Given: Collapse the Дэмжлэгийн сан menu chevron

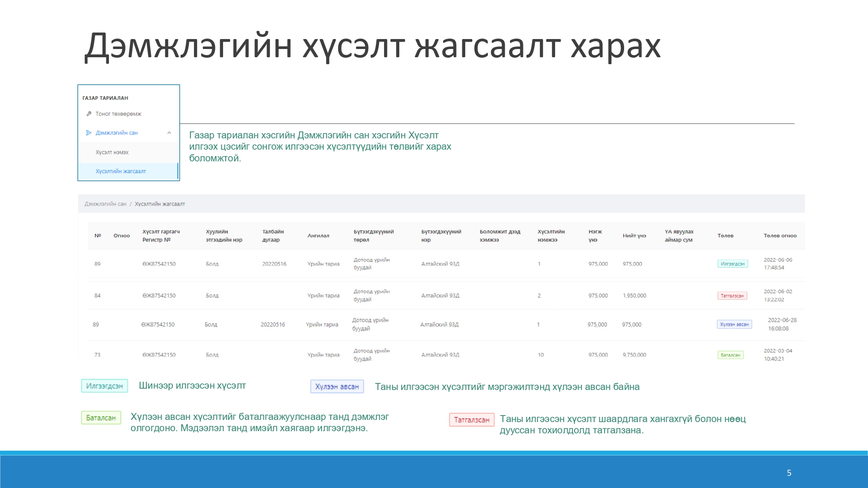Looking at the screenshot, I should click(169, 133).
